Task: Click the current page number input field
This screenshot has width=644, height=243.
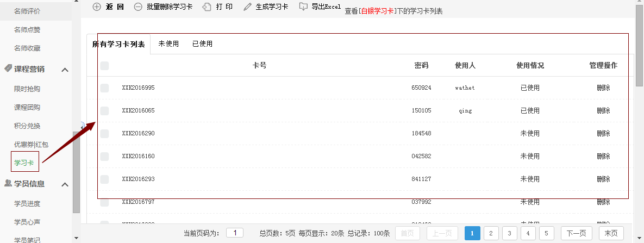Action: point(235,233)
